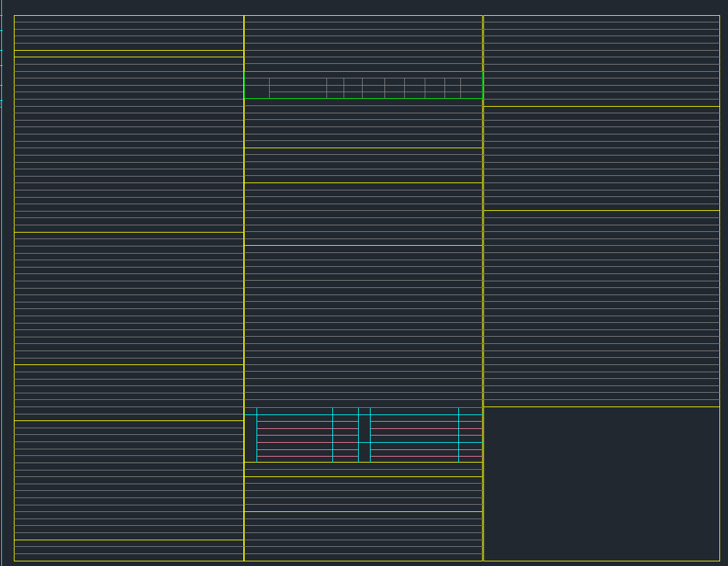Select the cyan vertical line in lower table
The height and width of the screenshot is (566, 728).
point(332,435)
